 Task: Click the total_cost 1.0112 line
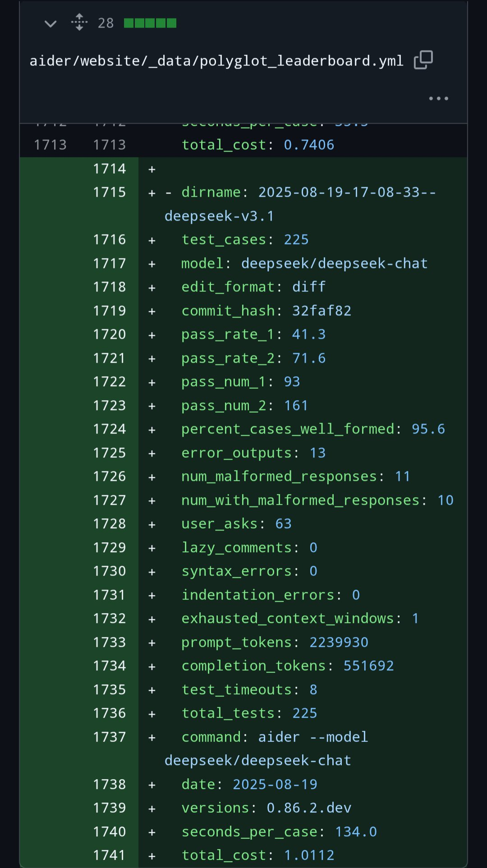click(x=258, y=855)
